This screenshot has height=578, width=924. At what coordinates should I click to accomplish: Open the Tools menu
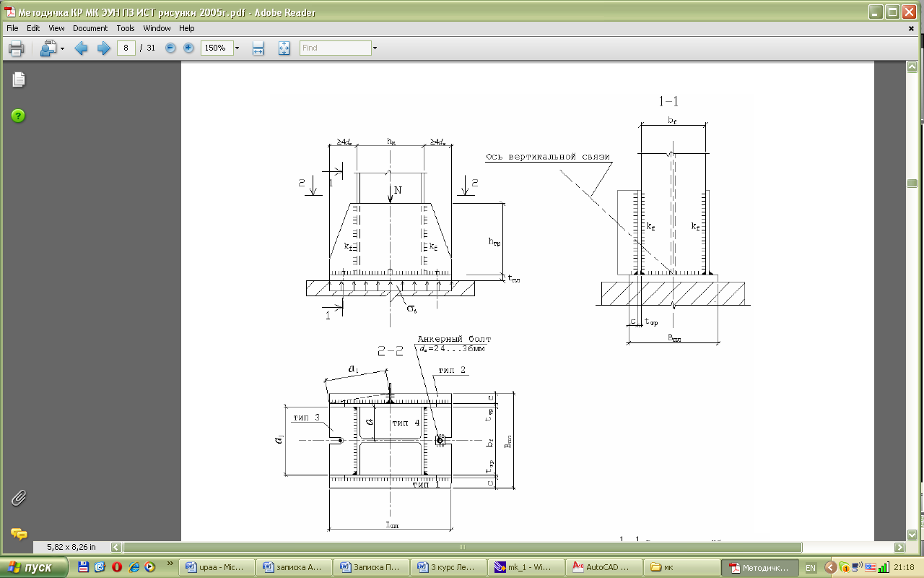pos(126,28)
